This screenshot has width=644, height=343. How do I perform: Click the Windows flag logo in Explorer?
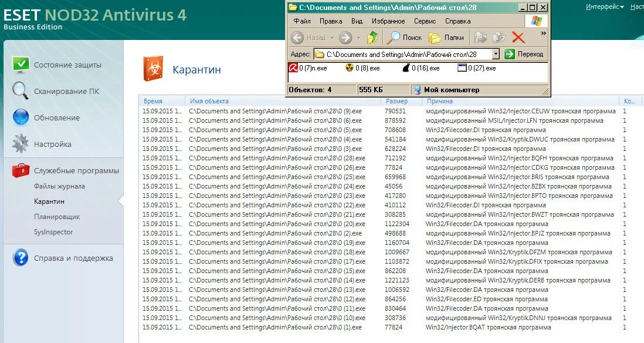[x=536, y=21]
